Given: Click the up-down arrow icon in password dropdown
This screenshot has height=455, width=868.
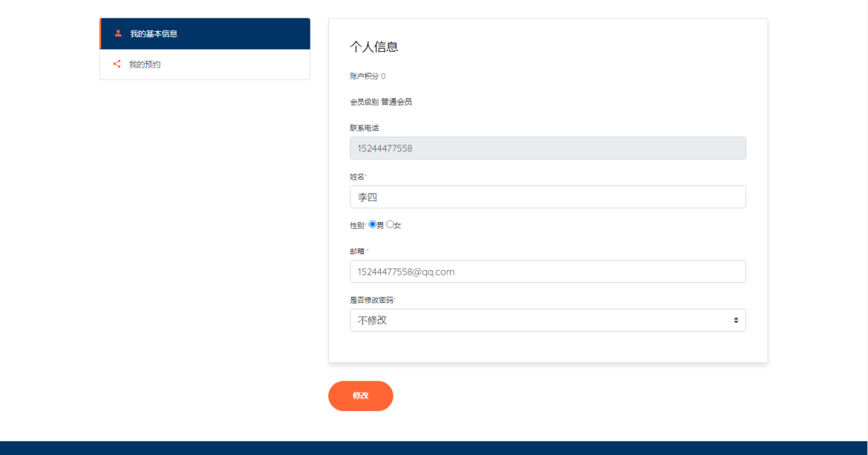Looking at the screenshot, I should click(737, 320).
